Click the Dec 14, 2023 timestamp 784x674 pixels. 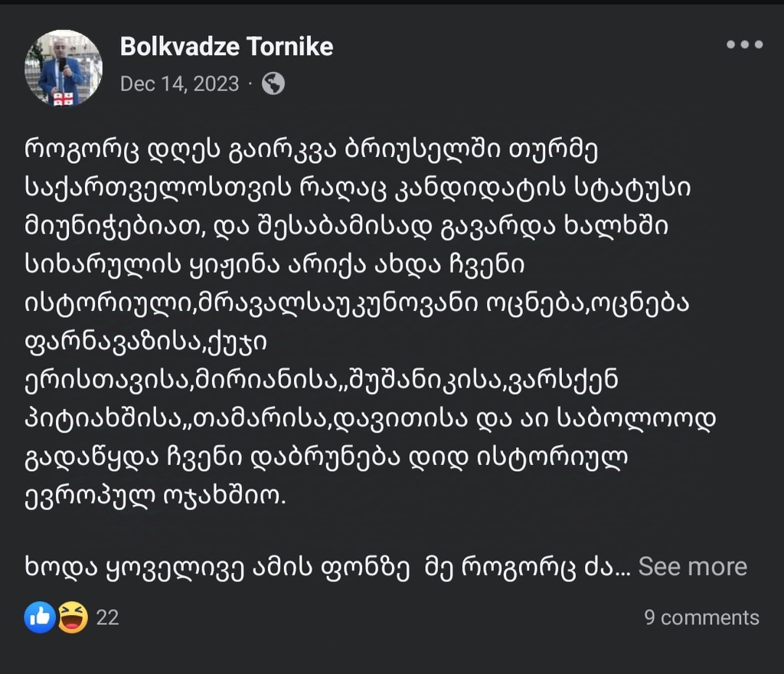(x=179, y=83)
